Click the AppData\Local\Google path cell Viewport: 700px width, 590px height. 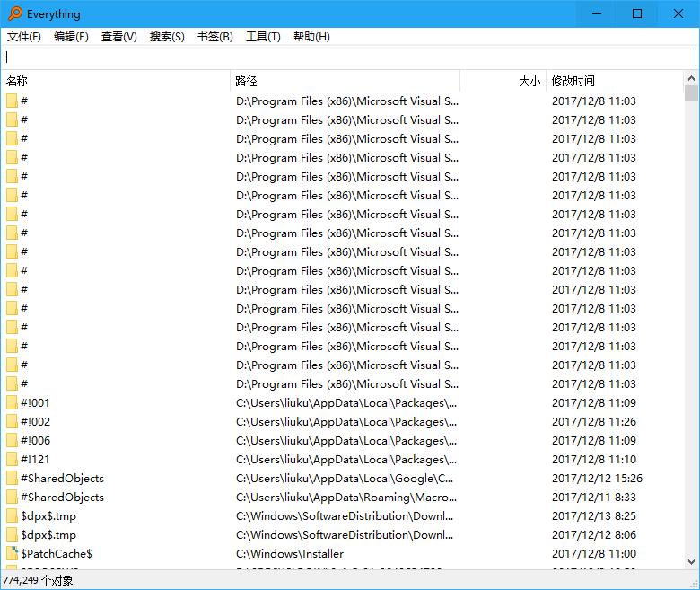pos(345,479)
